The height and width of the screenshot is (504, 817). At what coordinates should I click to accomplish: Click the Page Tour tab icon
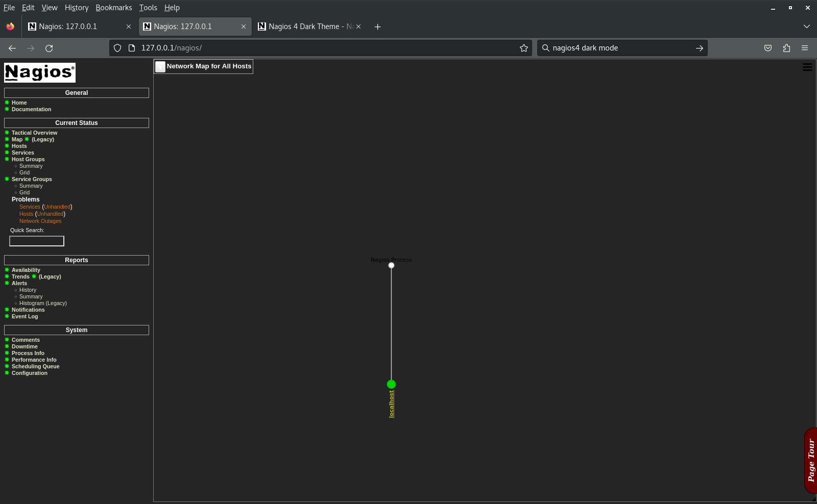[811, 460]
